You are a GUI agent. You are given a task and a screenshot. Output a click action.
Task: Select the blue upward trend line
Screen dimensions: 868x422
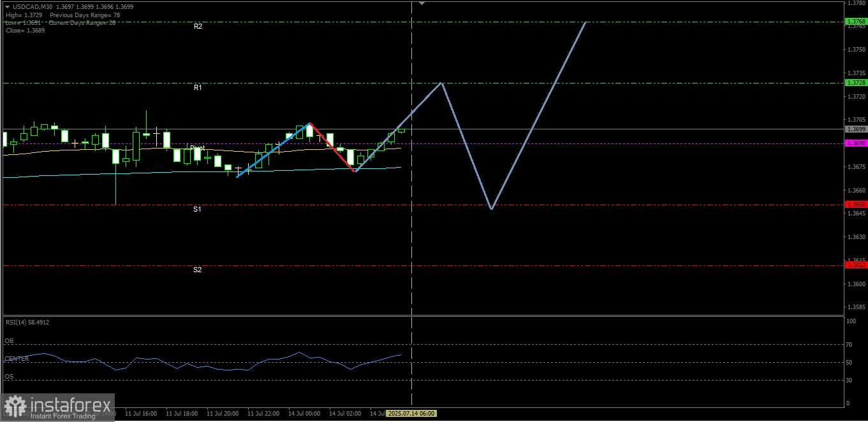tap(273, 150)
